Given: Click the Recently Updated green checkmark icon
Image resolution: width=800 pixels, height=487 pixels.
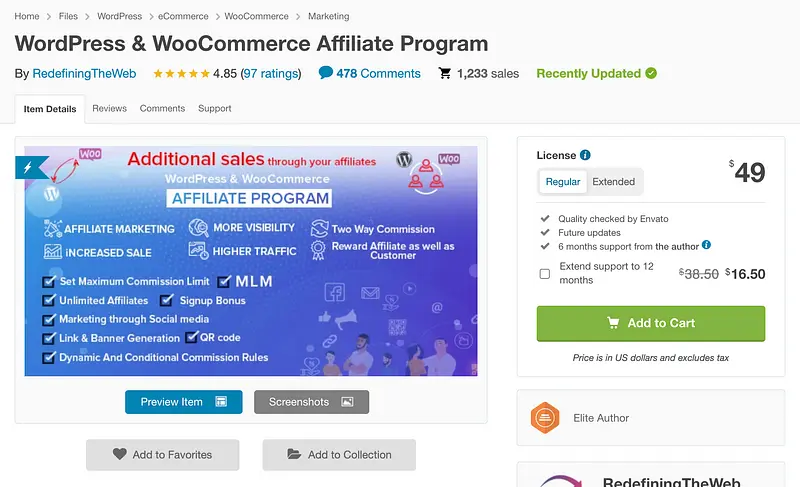Looking at the screenshot, I should point(651,73).
